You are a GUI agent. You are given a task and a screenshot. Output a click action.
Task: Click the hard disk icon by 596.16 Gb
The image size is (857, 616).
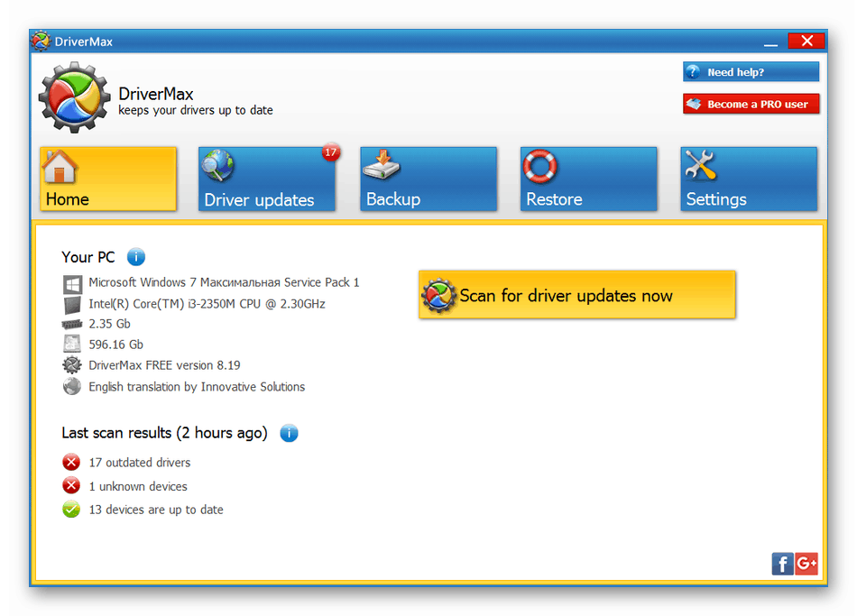click(x=72, y=344)
